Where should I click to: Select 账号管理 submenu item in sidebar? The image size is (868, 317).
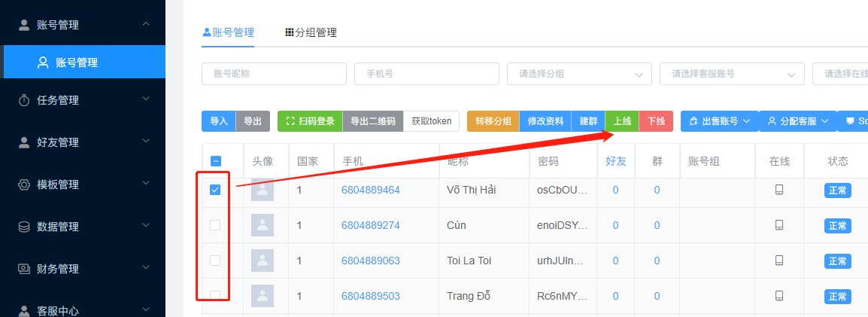click(x=77, y=62)
